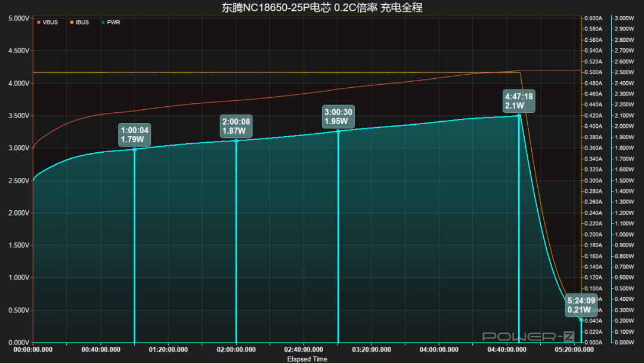This screenshot has height=363, width=644.
Task: Click the 02:00:00.000 time axis label
Action: coord(236,350)
